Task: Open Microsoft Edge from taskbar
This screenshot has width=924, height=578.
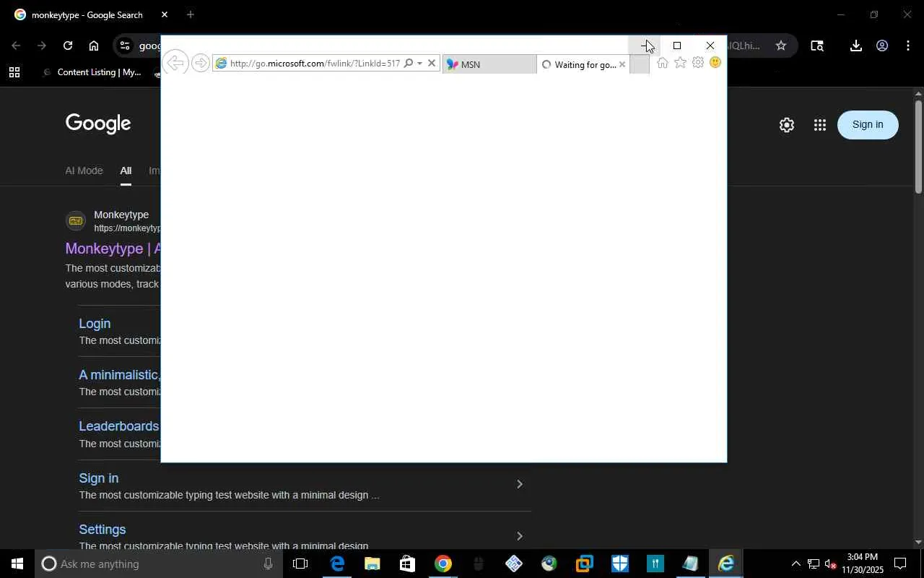Action: tap(337, 564)
